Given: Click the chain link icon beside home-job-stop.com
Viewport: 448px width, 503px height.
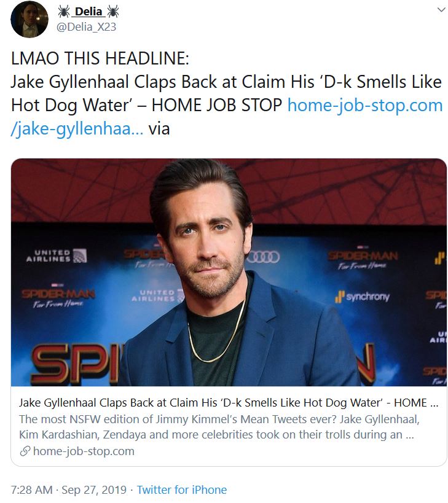Looking at the screenshot, I should [x=25, y=451].
